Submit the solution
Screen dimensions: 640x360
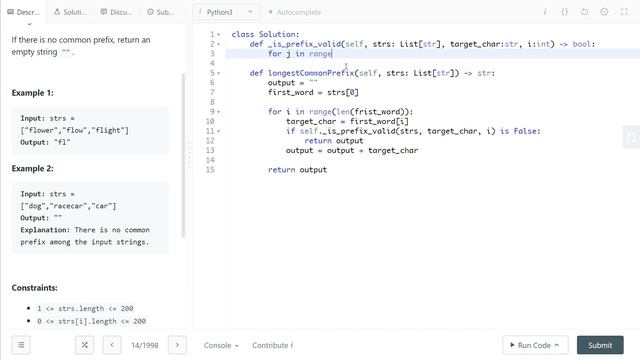tap(600, 345)
